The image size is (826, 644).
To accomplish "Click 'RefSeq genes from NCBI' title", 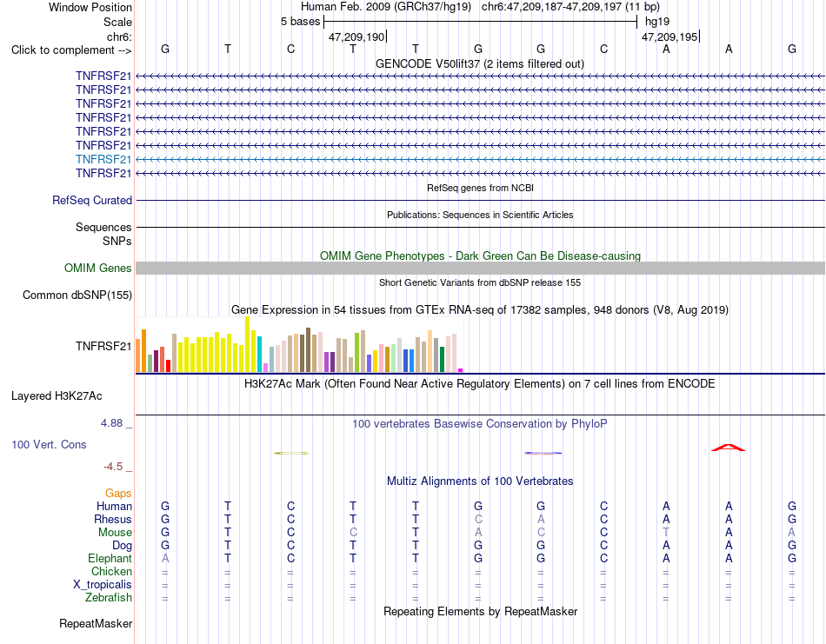I will [x=480, y=188].
